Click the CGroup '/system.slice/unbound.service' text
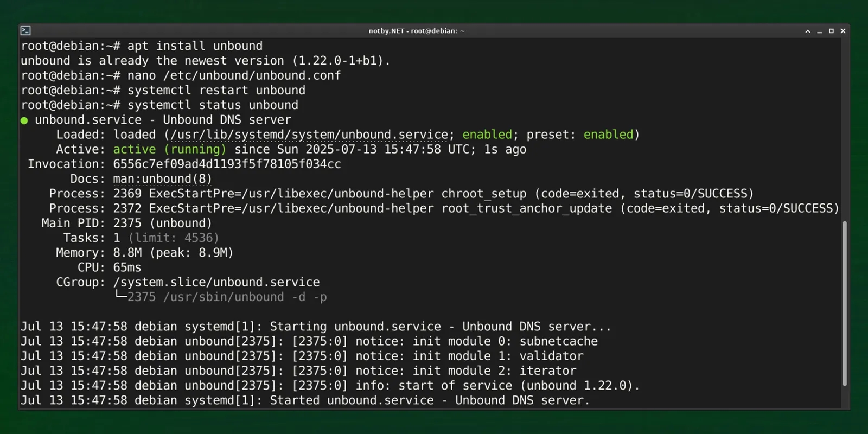Image resolution: width=868 pixels, height=434 pixels. pyautogui.click(x=216, y=282)
